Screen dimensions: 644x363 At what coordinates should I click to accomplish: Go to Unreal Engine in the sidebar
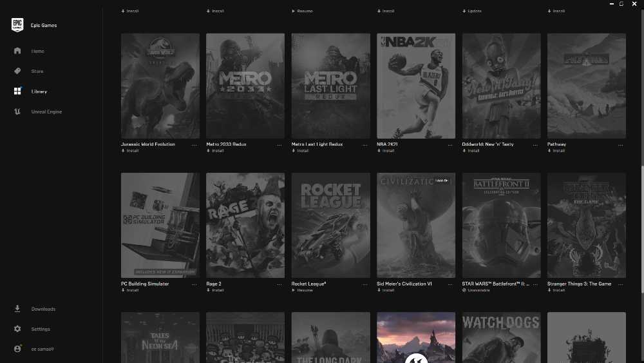pyautogui.click(x=46, y=112)
